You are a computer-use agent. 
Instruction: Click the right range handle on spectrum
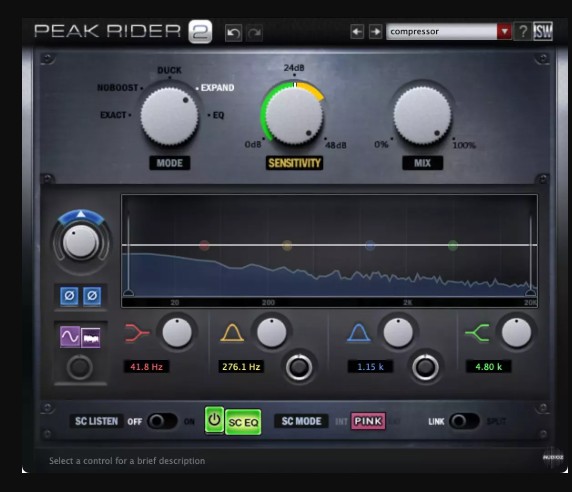pos(530,292)
